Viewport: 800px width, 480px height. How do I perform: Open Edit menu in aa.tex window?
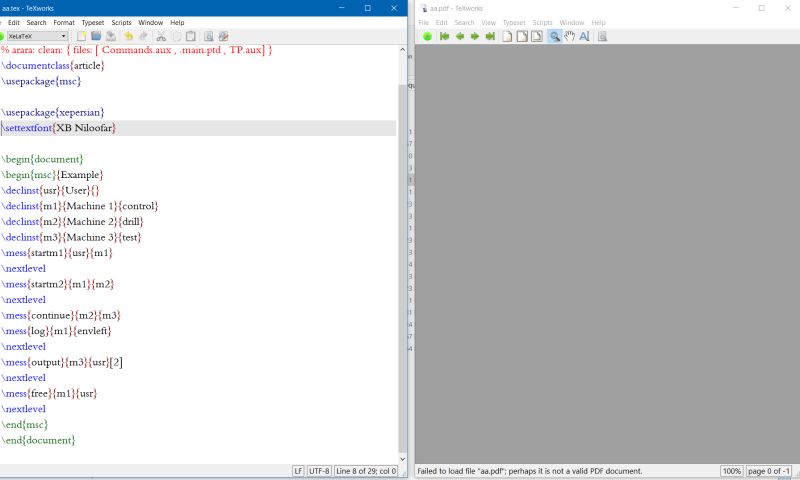[14, 22]
